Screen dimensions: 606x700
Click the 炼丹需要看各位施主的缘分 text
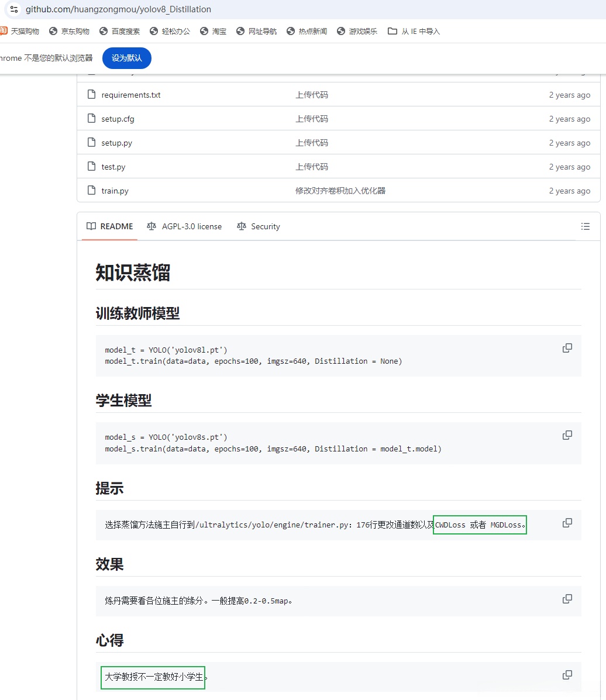pos(154,601)
